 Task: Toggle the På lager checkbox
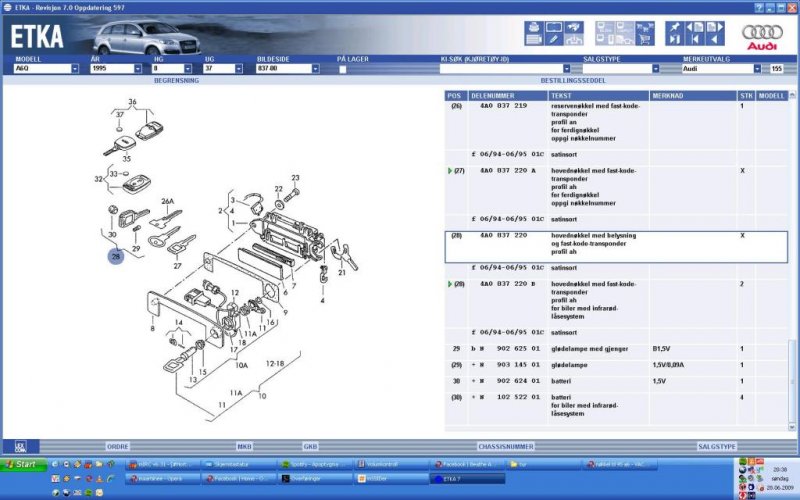[x=343, y=69]
